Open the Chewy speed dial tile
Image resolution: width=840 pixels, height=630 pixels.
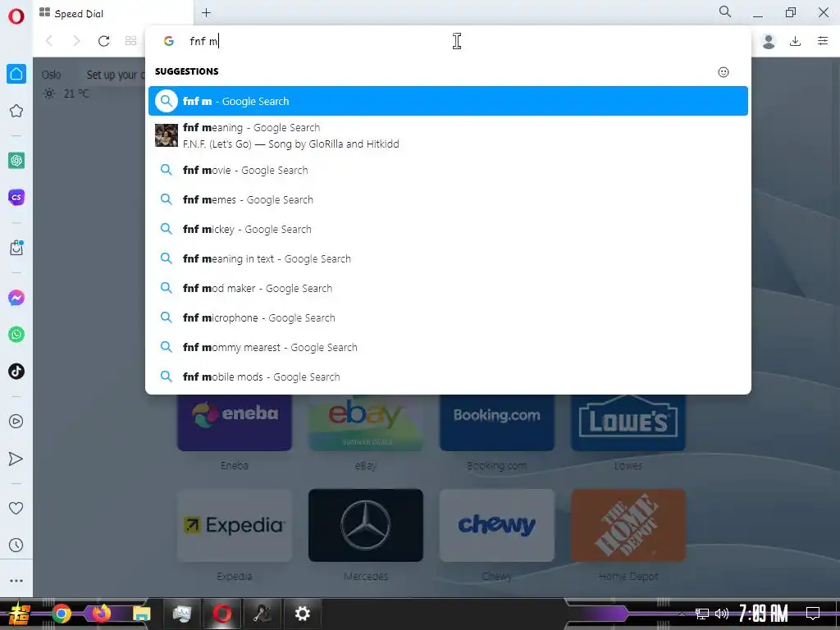[x=496, y=525]
